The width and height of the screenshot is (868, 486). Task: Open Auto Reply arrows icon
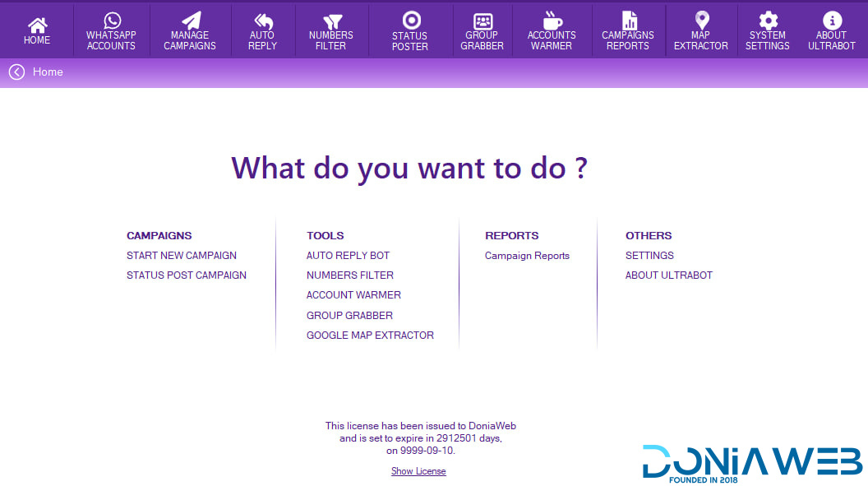coord(264,21)
